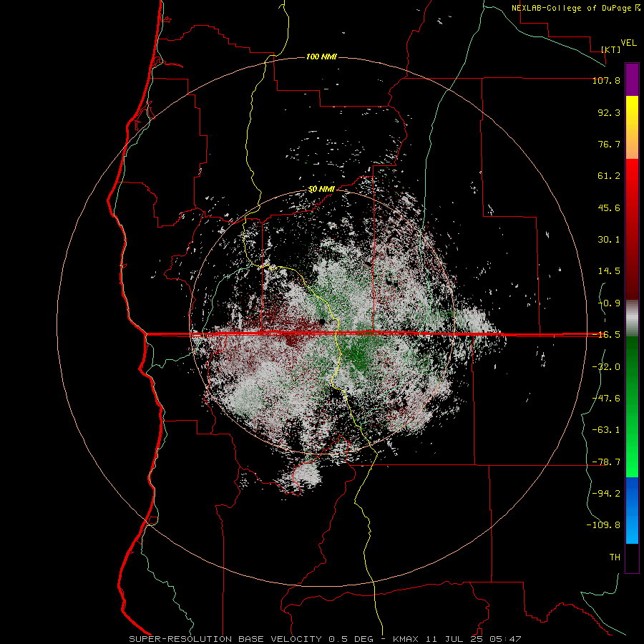Pick the black TH segment of color bar
644x644 pixels.
(x=632, y=558)
